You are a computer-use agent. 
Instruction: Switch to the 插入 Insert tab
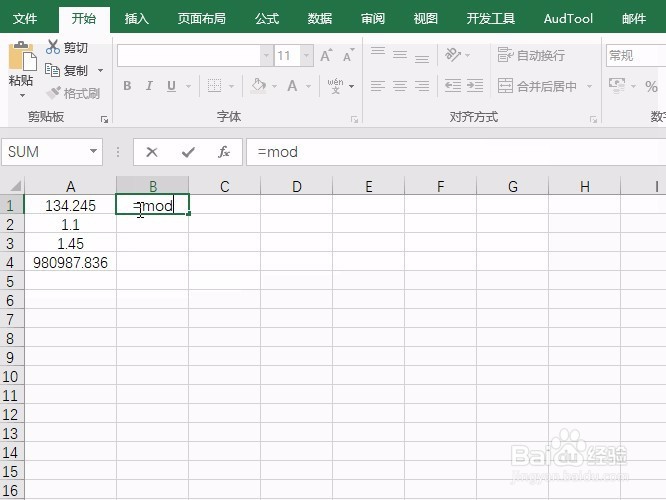point(137,19)
